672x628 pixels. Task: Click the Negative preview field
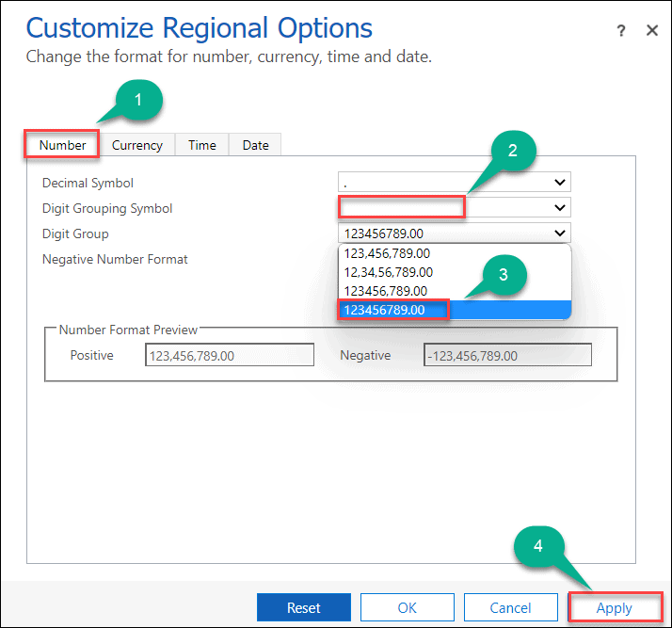508,355
